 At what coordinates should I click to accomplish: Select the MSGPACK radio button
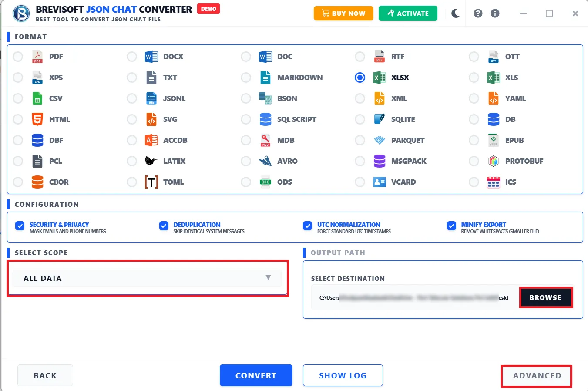(x=360, y=161)
